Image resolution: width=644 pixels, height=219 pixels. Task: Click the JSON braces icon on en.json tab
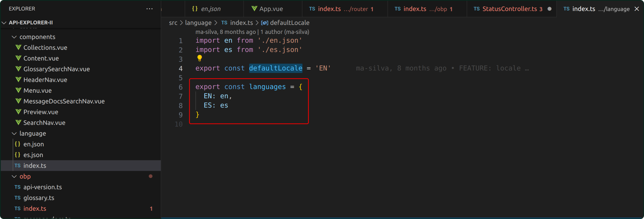(195, 9)
